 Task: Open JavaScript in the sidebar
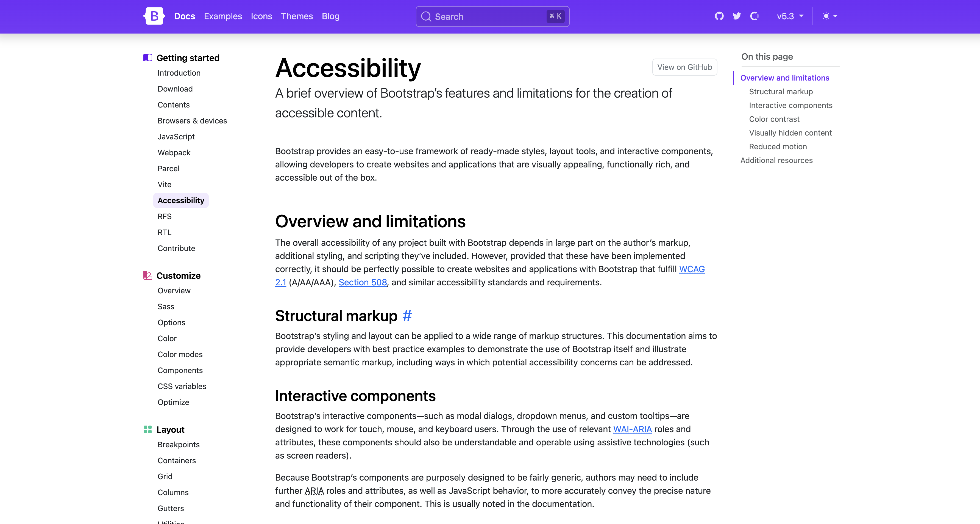(x=176, y=137)
